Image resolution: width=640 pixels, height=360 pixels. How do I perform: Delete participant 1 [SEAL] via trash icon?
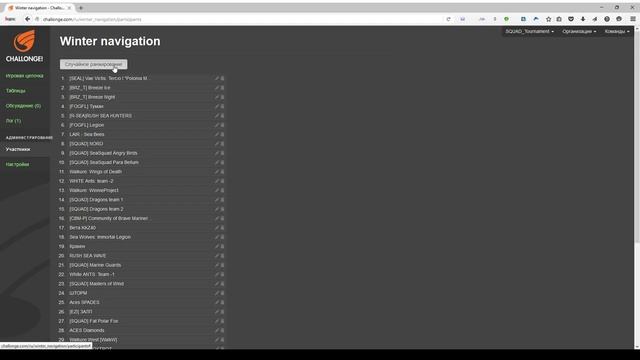(222, 78)
